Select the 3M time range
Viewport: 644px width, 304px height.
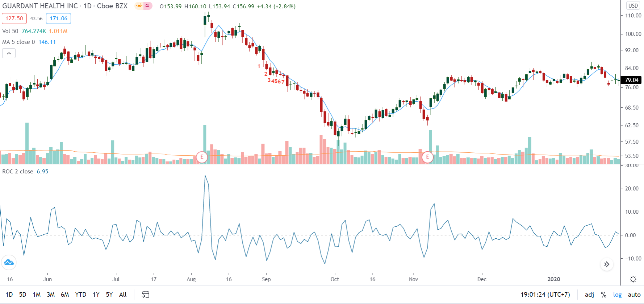click(51, 295)
